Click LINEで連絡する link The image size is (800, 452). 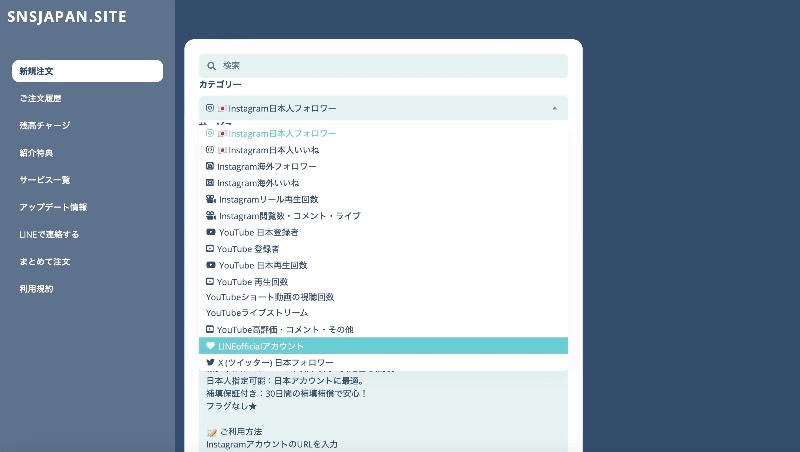pyautogui.click(x=49, y=234)
